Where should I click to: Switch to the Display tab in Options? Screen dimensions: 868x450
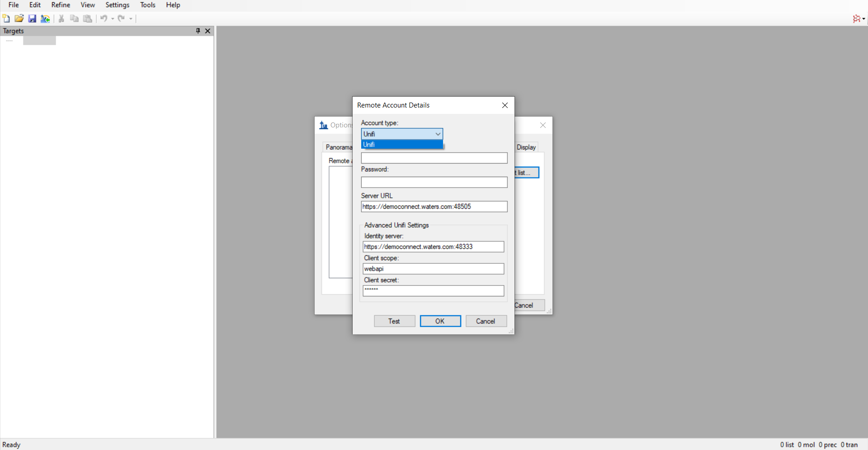(x=526, y=147)
